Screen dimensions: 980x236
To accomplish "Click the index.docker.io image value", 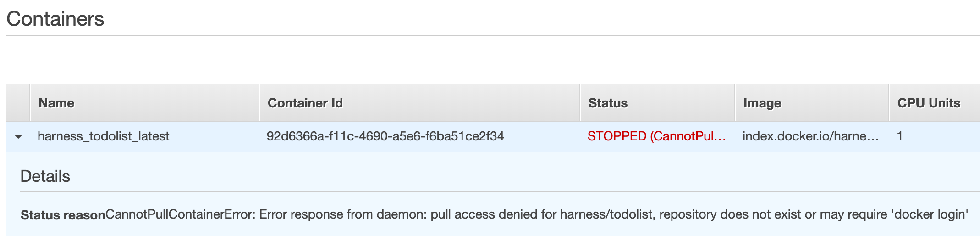I will pos(810,136).
